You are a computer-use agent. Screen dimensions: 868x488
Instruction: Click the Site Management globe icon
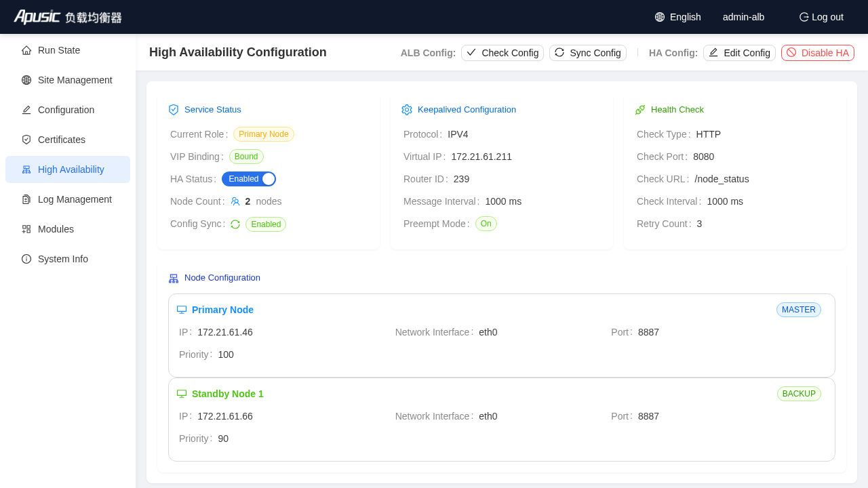pos(26,80)
